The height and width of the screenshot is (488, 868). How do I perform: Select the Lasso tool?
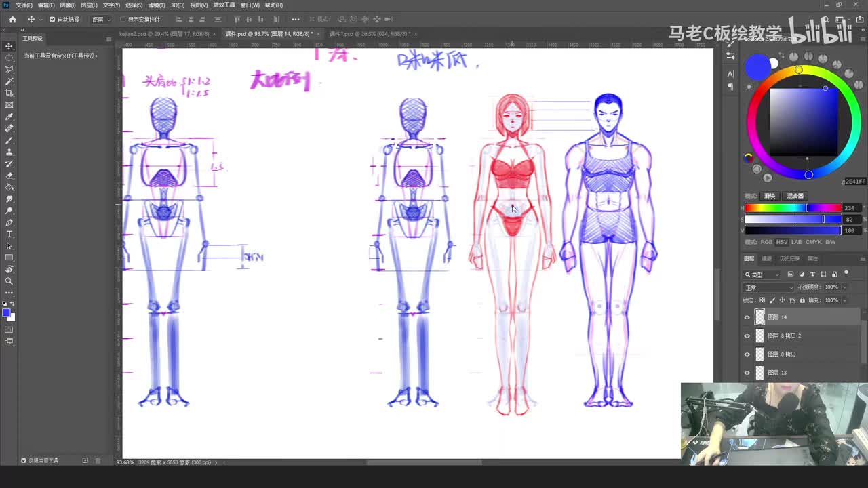coord(9,69)
